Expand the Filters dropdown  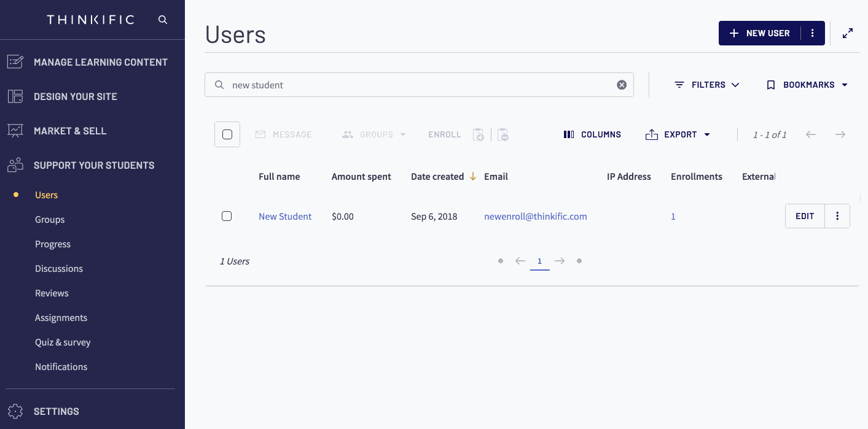point(706,85)
